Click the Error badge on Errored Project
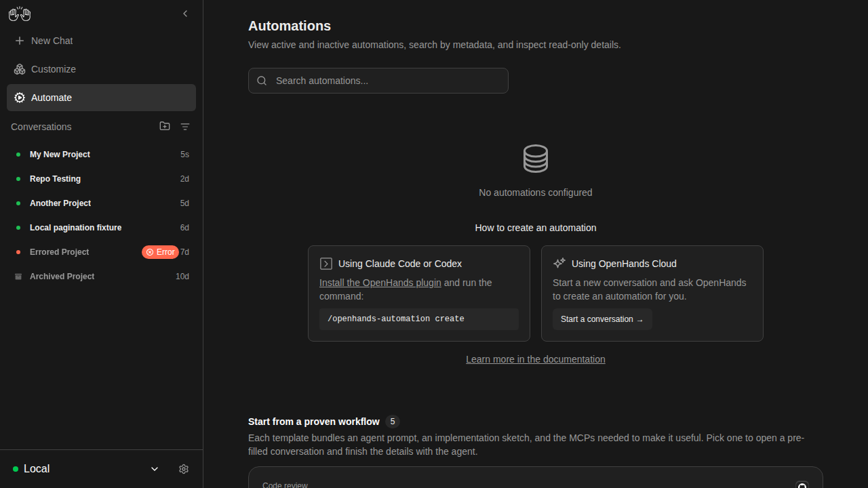Viewport: 868px width, 488px height. pyautogui.click(x=160, y=252)
